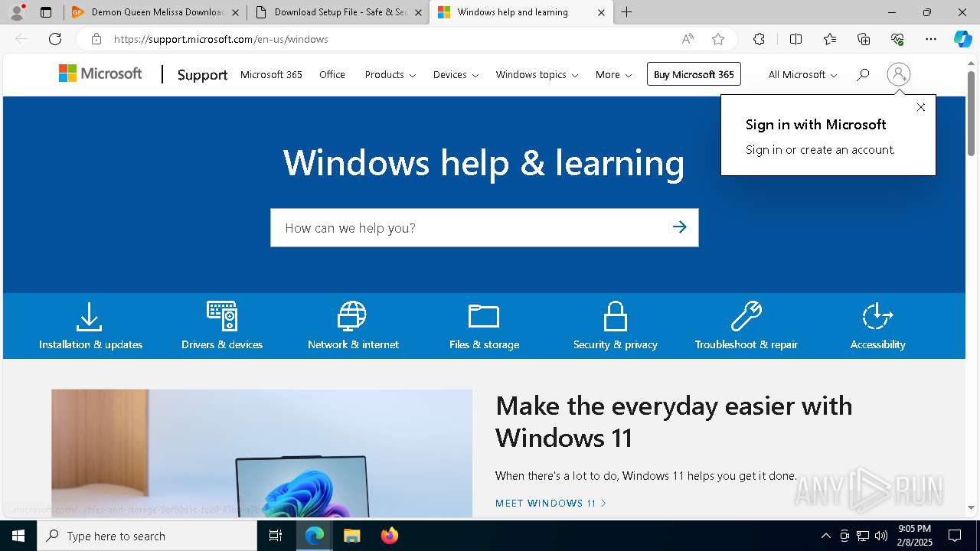The image size is (980, 551).
Task: Open Troubleshoot & repair category
Action: pyautogui.click(x=746, y=326)
